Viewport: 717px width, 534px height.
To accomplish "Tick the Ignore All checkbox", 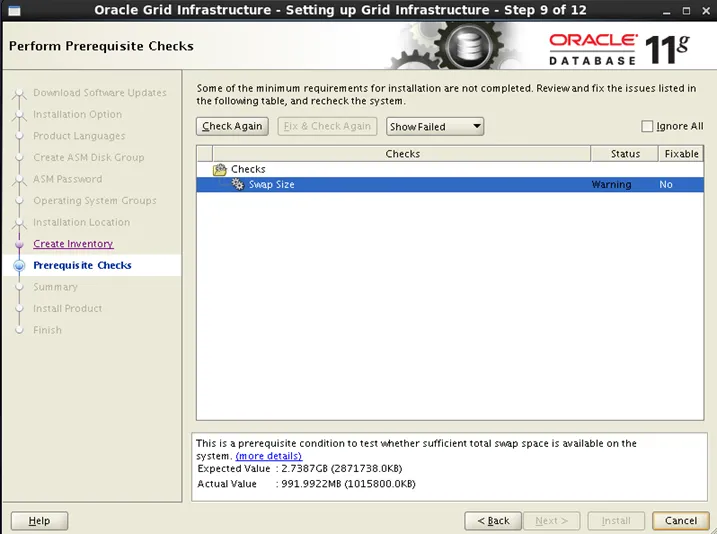I will (647, 126).
